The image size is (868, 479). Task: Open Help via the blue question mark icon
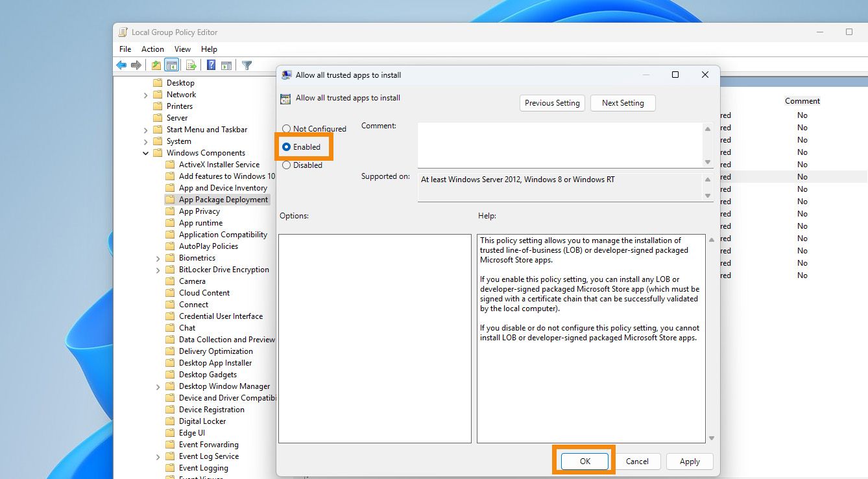coord(211,65)
